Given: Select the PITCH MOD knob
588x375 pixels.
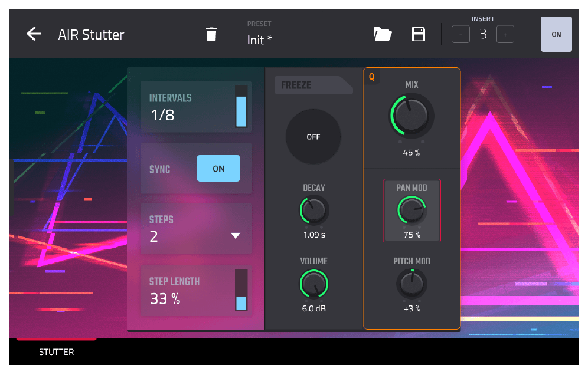Looking at the screenshot, I should (411, 284).
